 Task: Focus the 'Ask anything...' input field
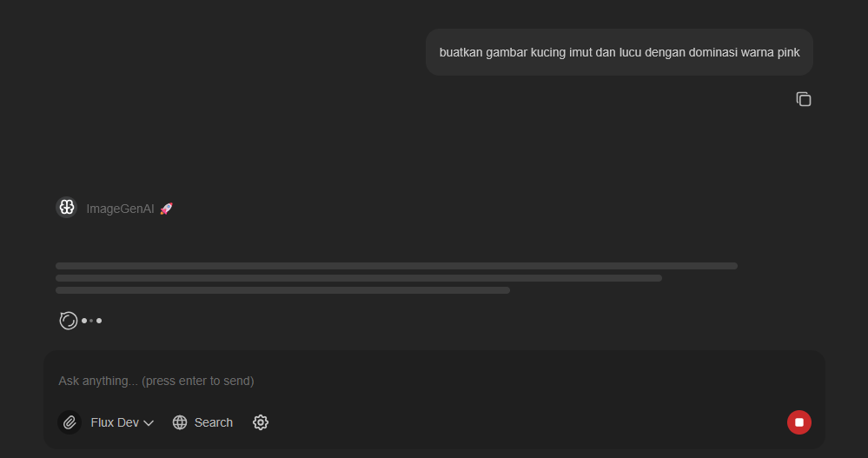(x=417, y=381)
